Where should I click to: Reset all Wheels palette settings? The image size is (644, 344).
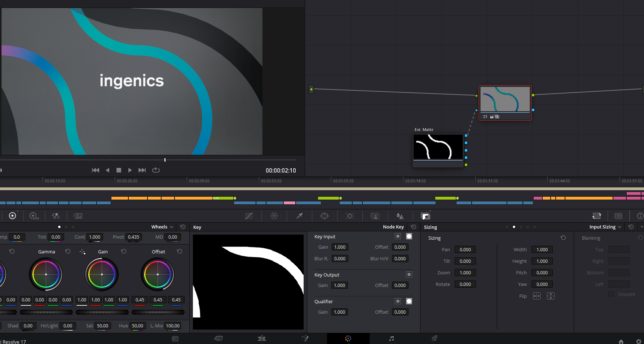coord(183,227)
